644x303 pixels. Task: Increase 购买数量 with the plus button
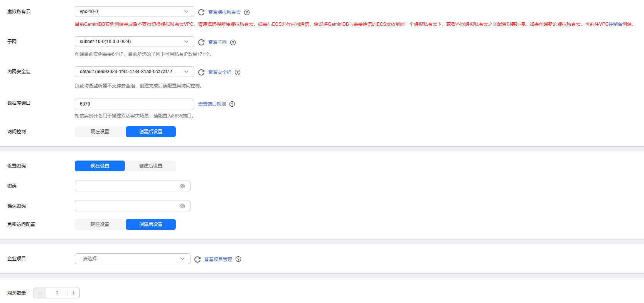tap(73, 293)
